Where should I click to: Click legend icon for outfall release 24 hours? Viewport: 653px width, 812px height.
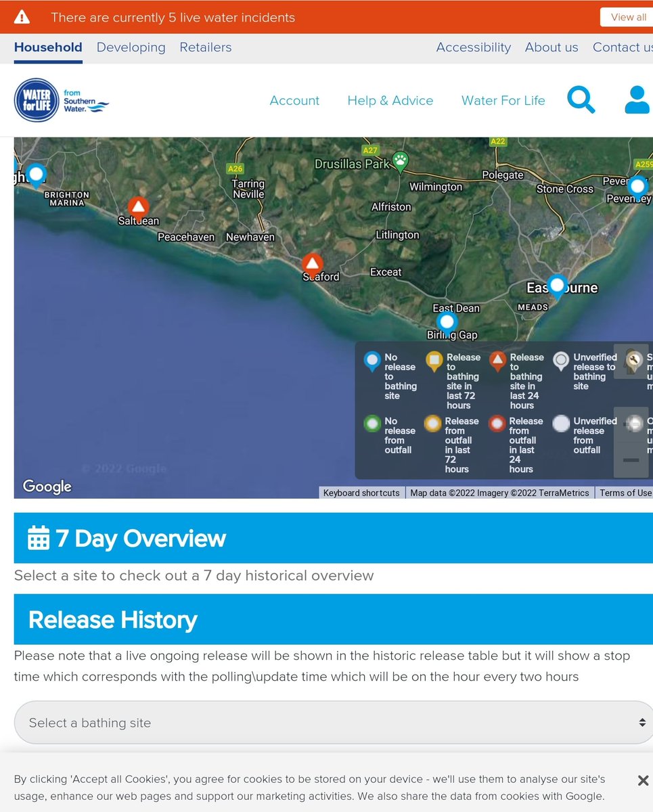497,424
